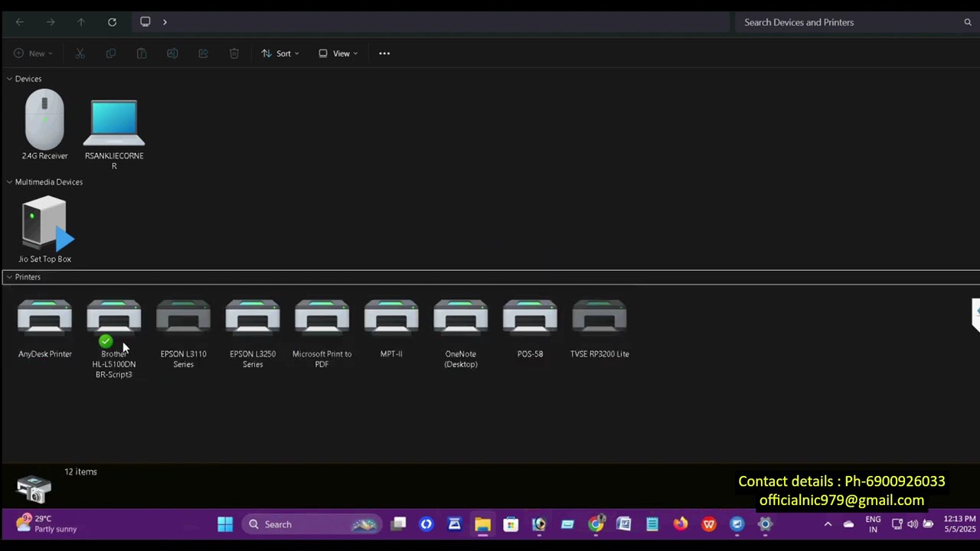
Task: Click the Share icon in toolbar
Action: (x=203, y=54)
